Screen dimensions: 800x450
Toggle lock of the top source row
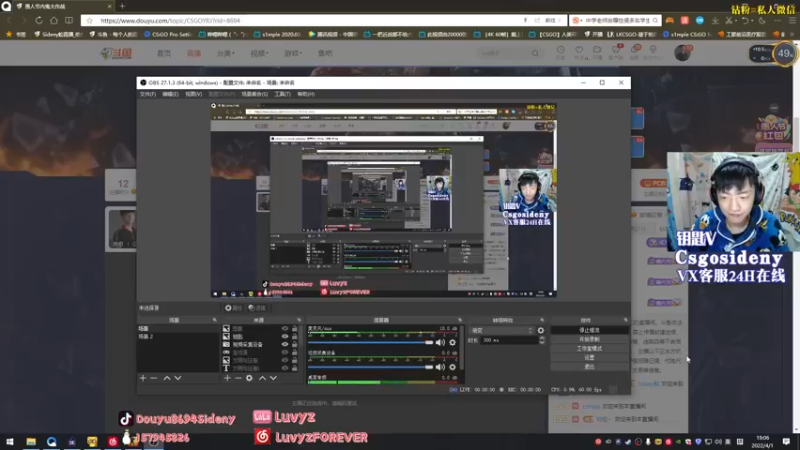pos(294,329)
